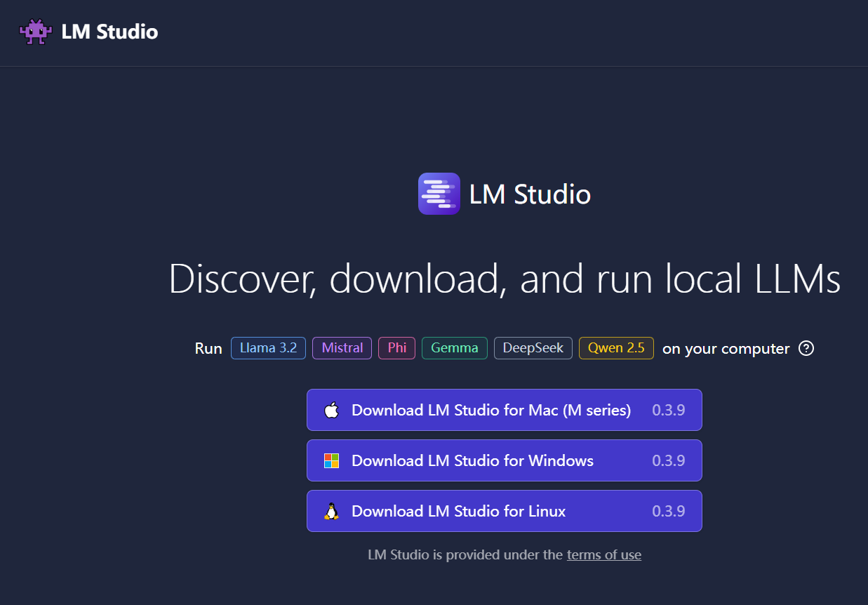
Task: Click the 0.3.9 version on Windows button
Action: pos(669,460)
